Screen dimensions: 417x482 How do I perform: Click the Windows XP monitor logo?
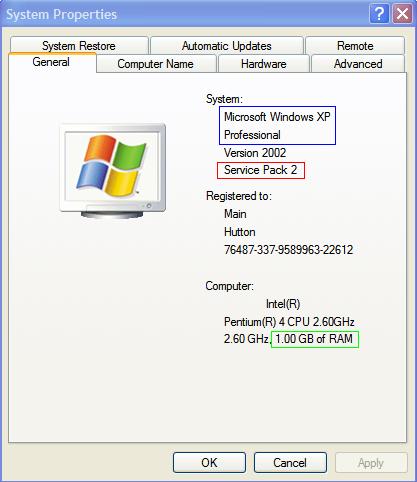click(113, 171)
